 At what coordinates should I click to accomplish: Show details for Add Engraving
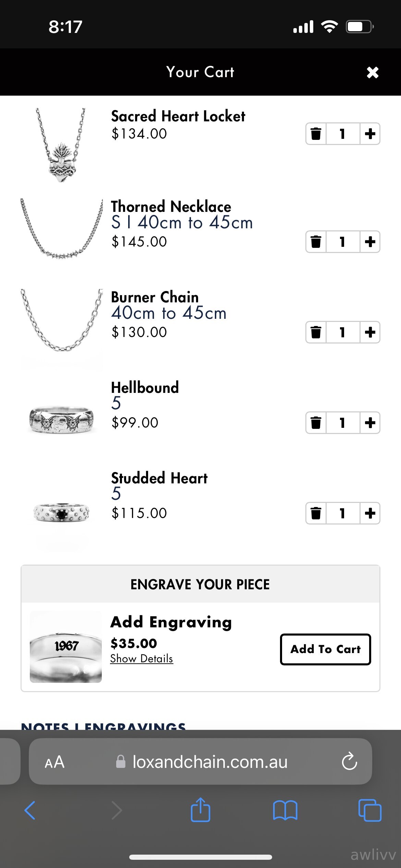[x=142, y=659]
